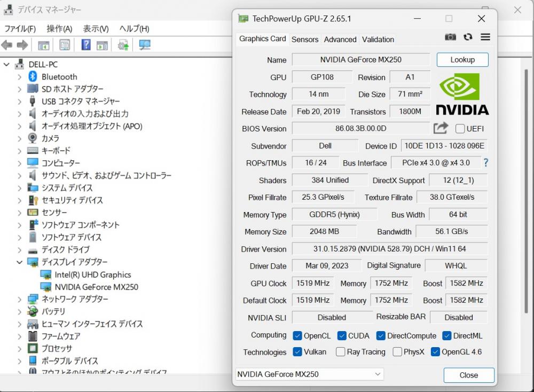Toggle the Ray Tracing checkbox
The height and width of the screenshot is (392, 534).
pyautogui.click(x=340, y=351)
